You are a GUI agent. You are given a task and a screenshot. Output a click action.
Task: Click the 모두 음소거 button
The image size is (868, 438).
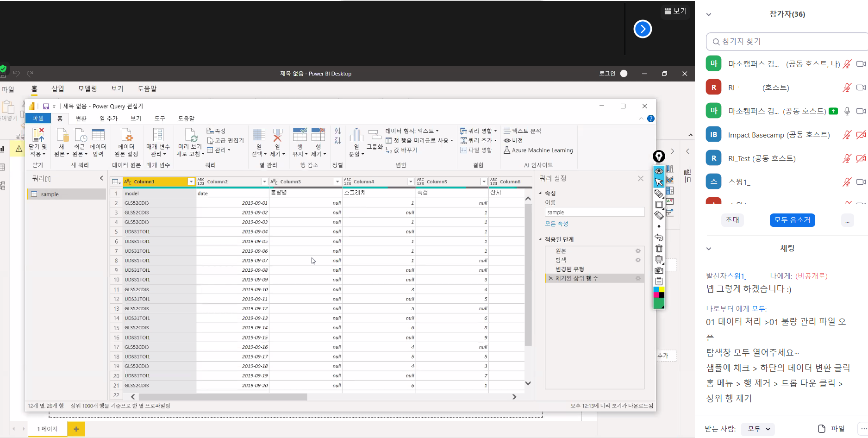pyautogui.click(x=792, y=220)
